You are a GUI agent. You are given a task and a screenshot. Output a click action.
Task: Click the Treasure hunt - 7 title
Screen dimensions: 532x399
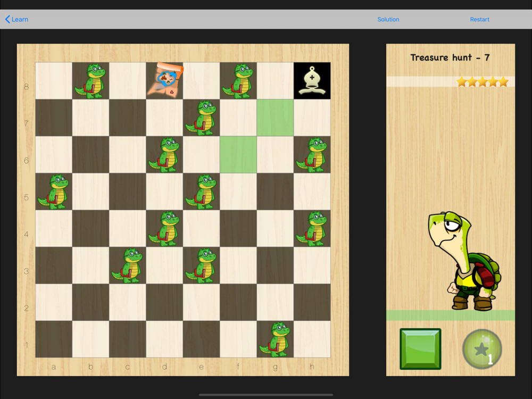450,57
